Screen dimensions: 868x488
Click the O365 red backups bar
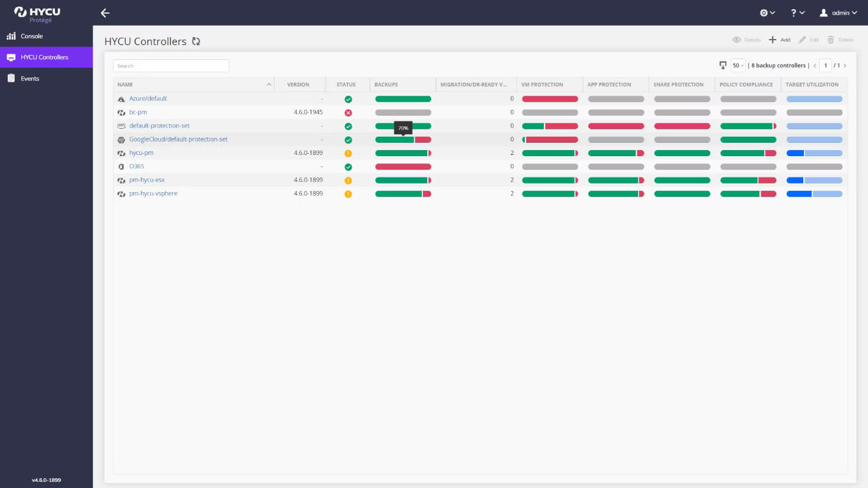(403, 167)
